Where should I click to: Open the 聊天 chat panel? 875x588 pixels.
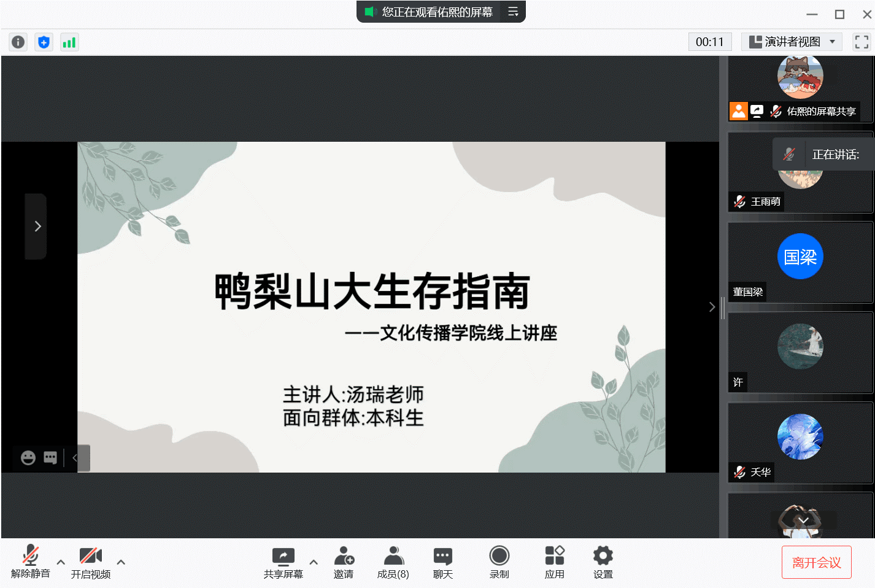[x=442, y=562]
